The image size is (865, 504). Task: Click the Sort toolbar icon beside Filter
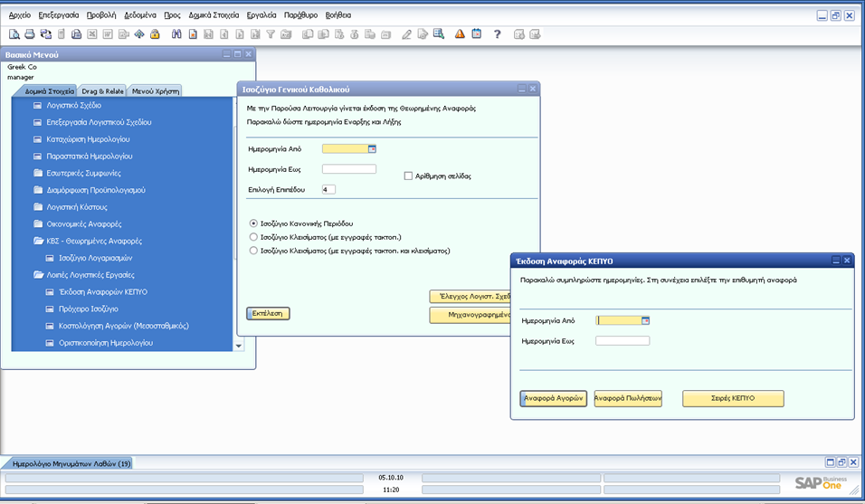286,34
